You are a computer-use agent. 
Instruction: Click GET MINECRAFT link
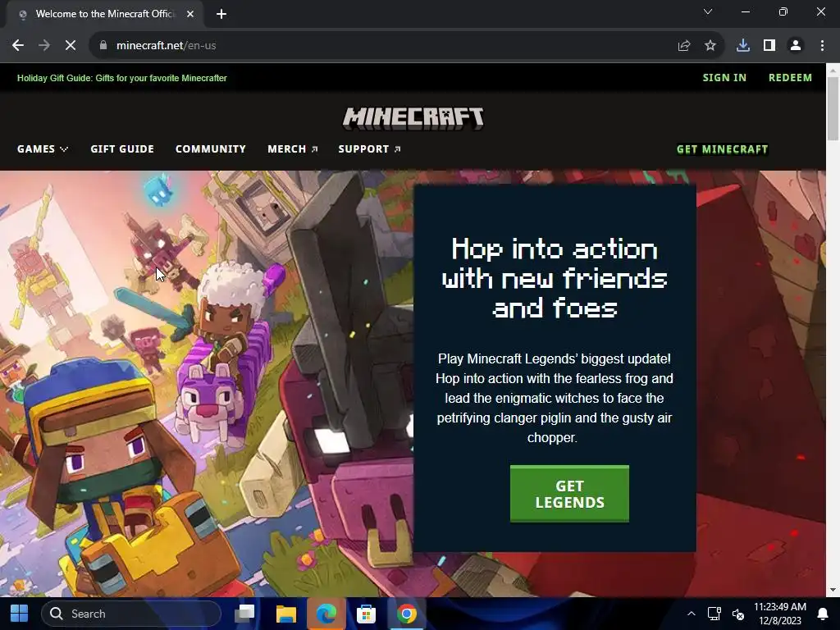[x=722, y=149]
